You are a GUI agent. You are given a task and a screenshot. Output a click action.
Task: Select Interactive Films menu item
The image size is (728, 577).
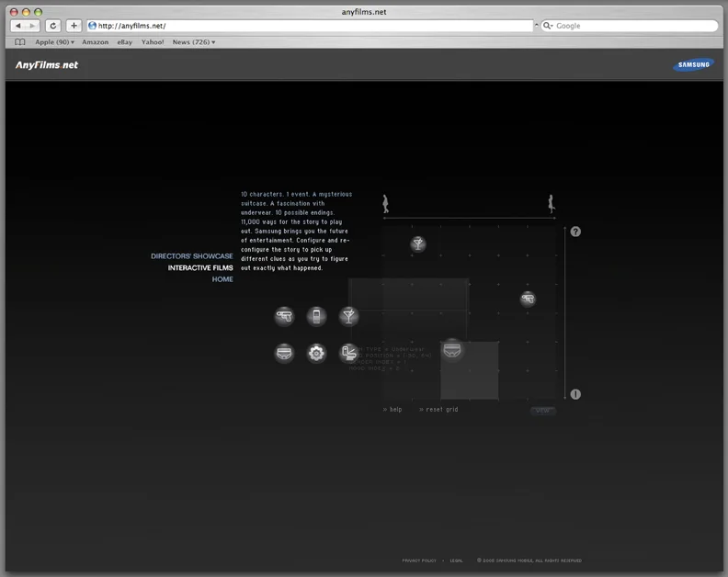[x=200, y=268]
